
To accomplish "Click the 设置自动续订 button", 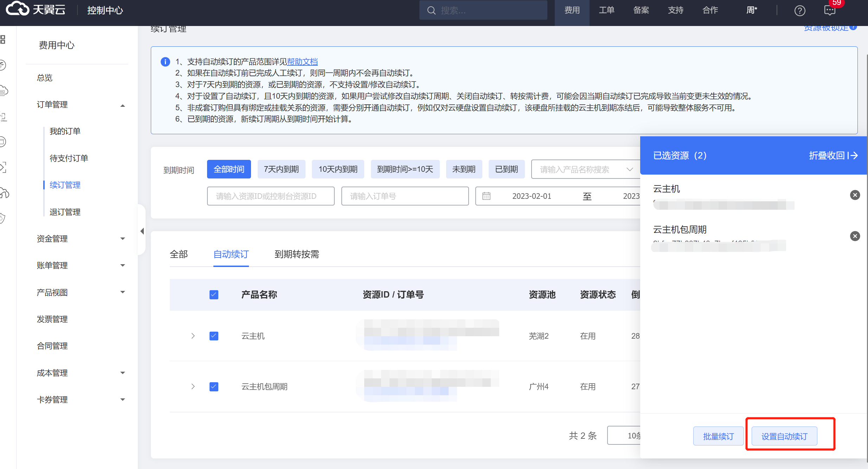I will tap(784, 436).
